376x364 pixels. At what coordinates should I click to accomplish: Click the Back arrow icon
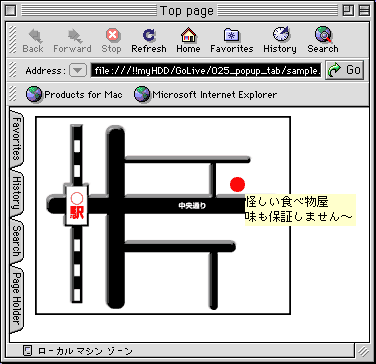tap(34, 35)
